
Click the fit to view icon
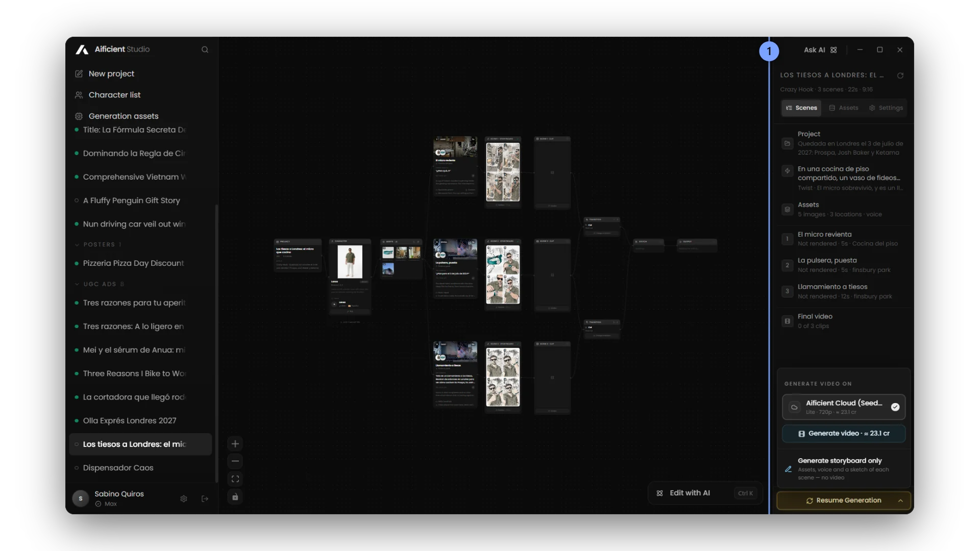point(235,479)
